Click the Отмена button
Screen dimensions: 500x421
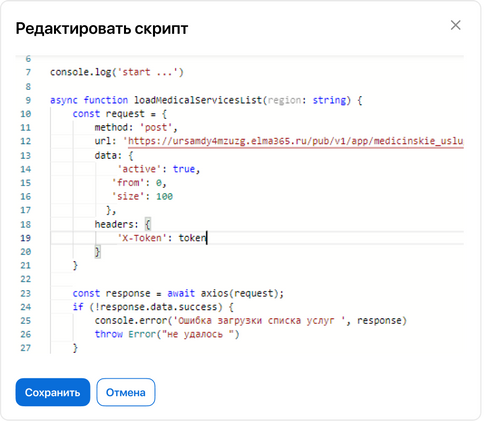coord(126,392)
